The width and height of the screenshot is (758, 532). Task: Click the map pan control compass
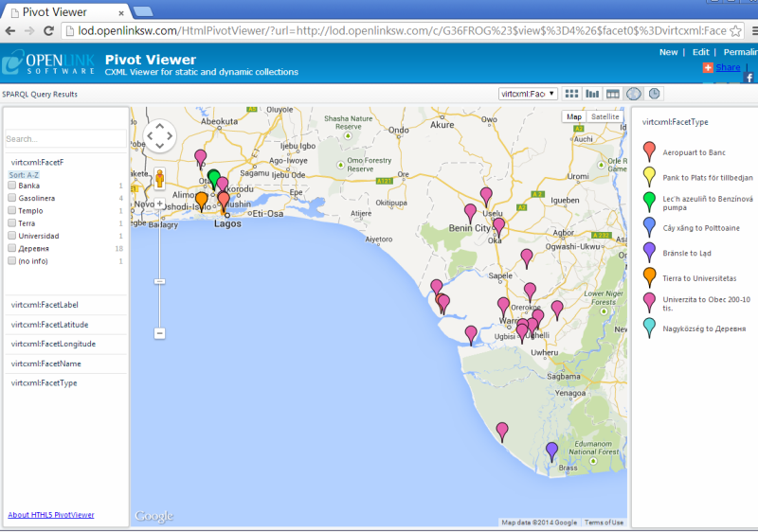pos(159,135)
